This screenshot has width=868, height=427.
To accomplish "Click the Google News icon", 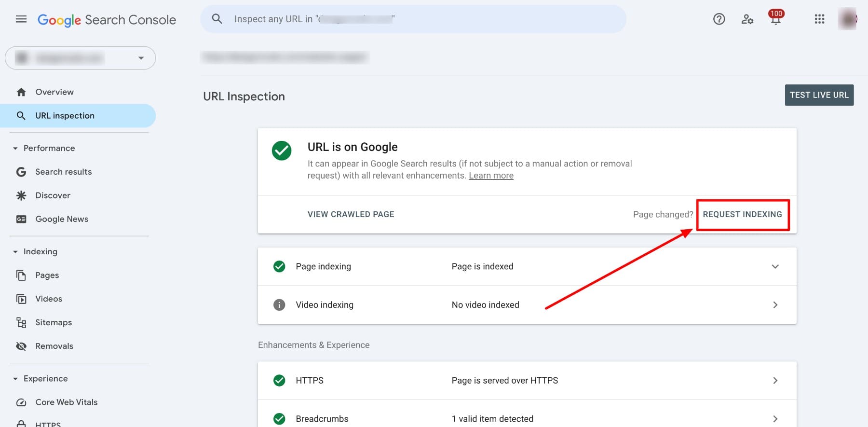I will [21, 219].
